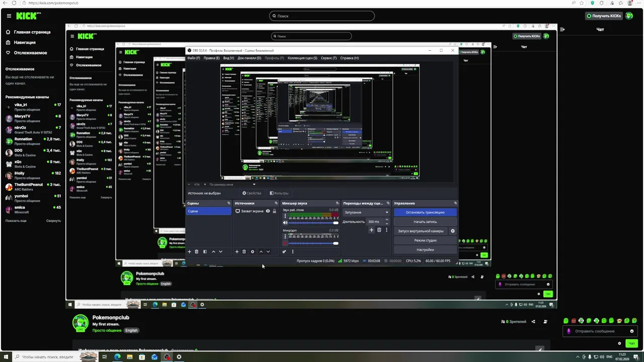Screen dimensions: 644x362
Task: Unmute Микр/доп via red speaker icon in main OBS
Action: [285, 243]
